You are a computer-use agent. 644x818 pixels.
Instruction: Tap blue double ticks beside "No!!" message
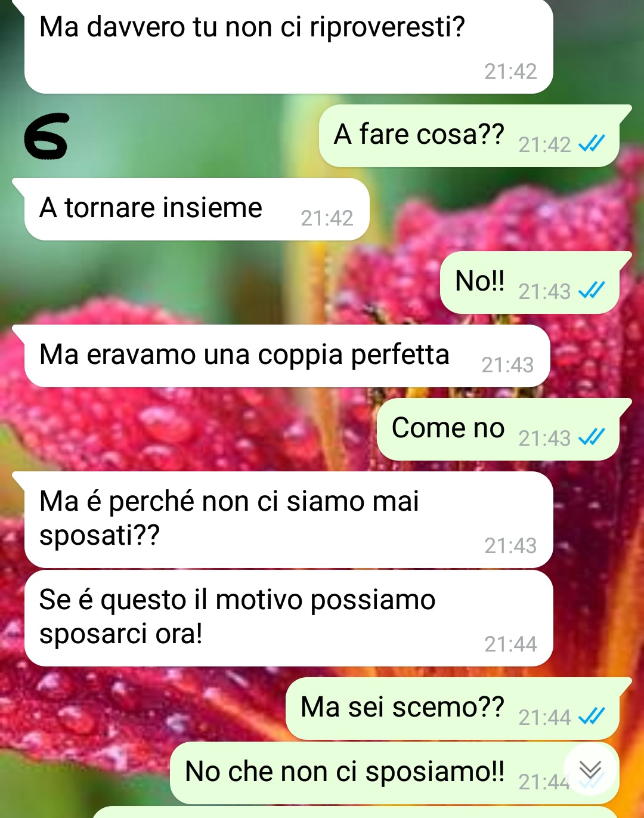(x=592, y=291)
